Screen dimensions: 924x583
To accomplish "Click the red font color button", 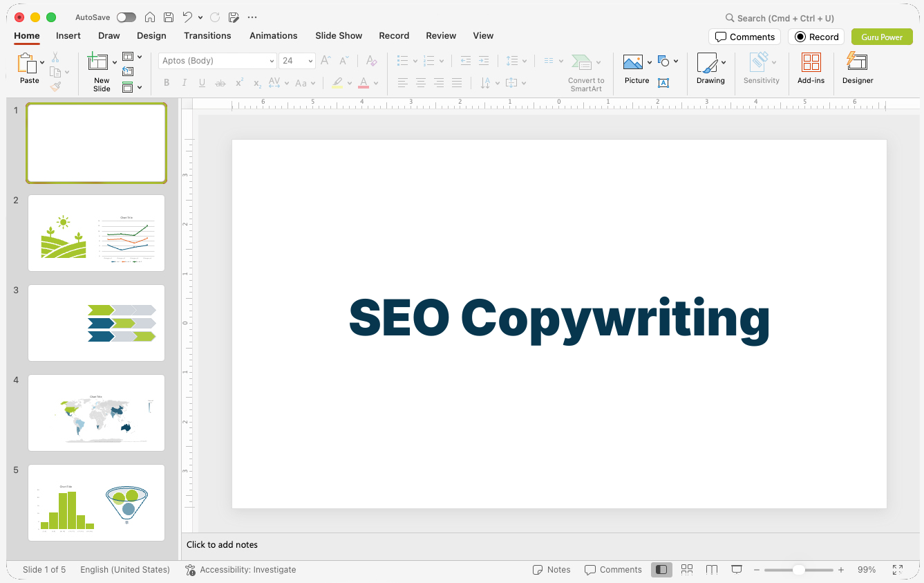I will coord(364,83).
